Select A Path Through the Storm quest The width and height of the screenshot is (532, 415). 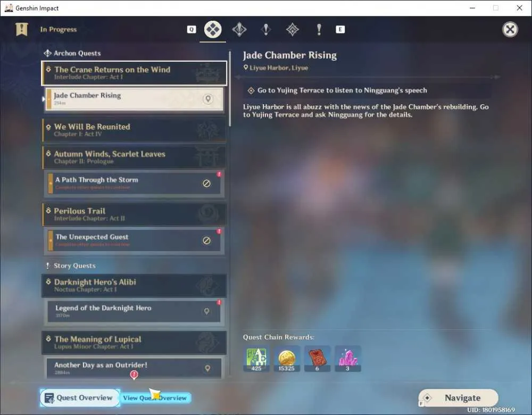134,183
